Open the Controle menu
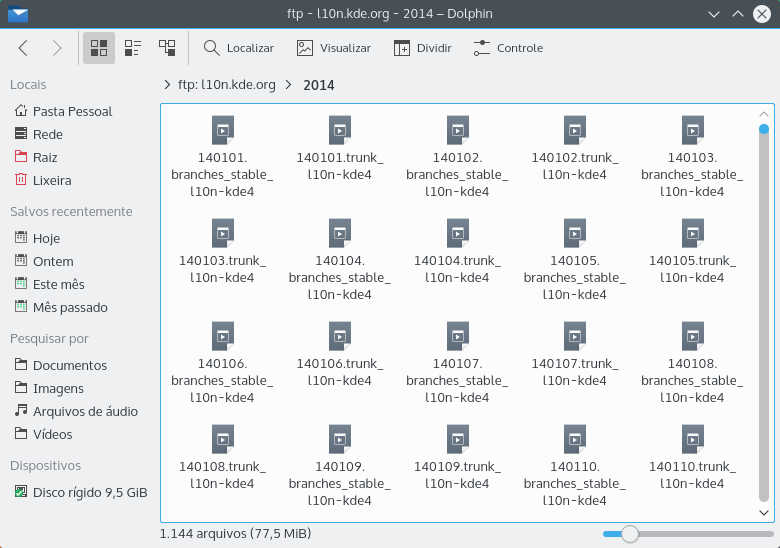This screenshot has height=548, width=780. coord(508,48)
